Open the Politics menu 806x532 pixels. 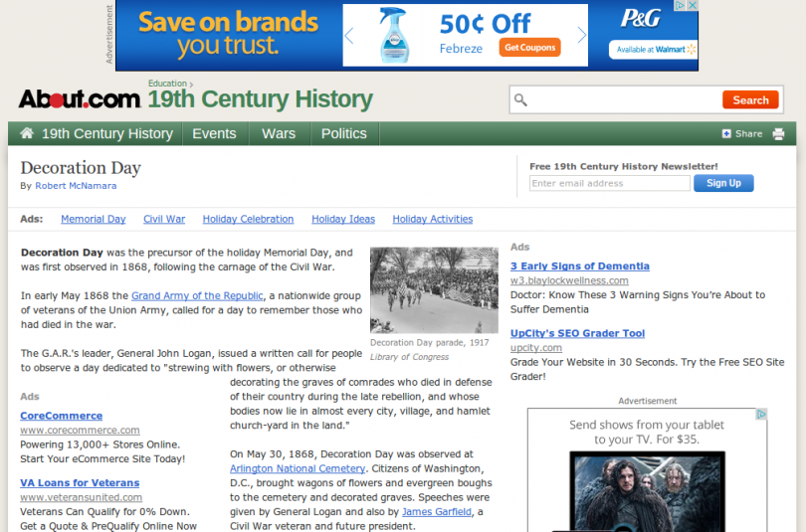click(344, 133)
